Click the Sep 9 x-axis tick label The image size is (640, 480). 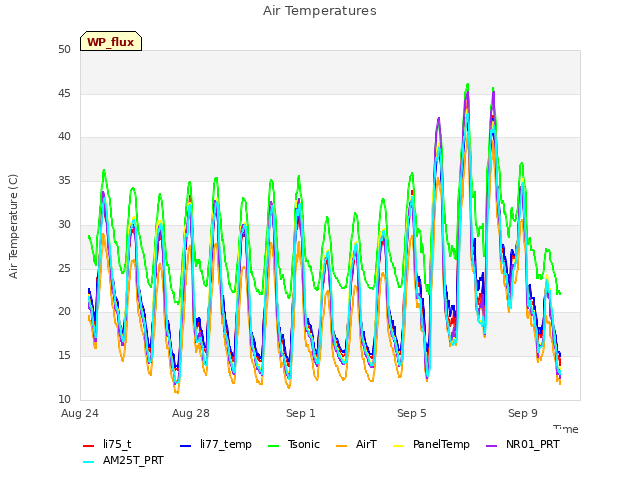pyautogui.click(x=523, y=413)
